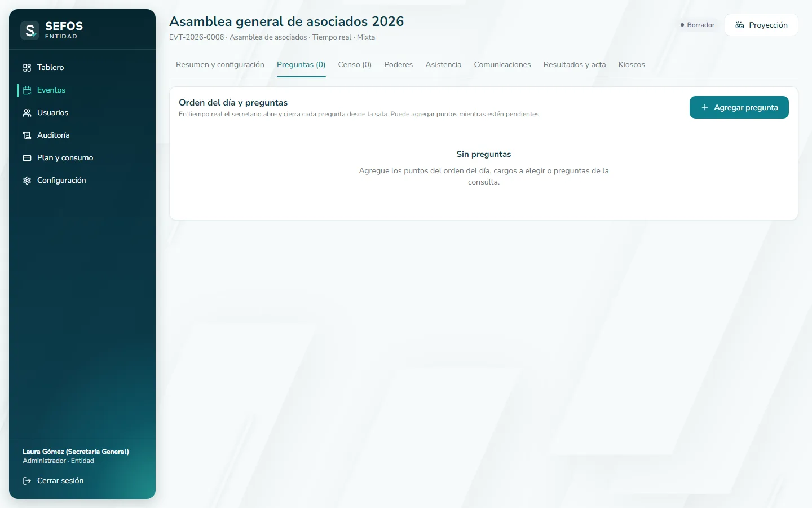Switch to Comunicaciones tab

(x=502, y=65)
